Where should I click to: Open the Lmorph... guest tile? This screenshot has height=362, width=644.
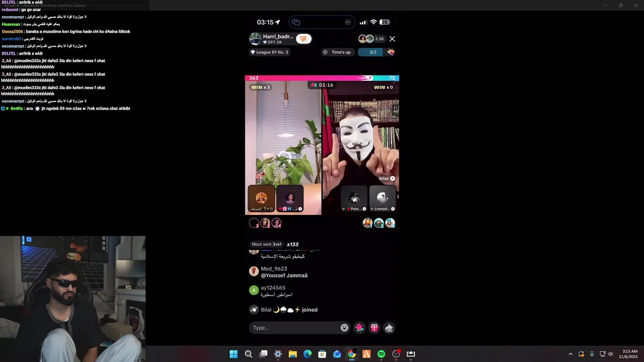[382, 199]
